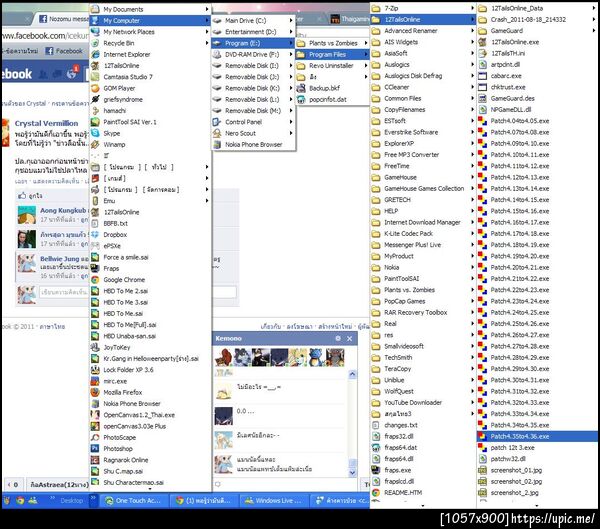Open Aong Kungkub profile link
Viewport: 600px width, 529px height.
coord(63,211)
